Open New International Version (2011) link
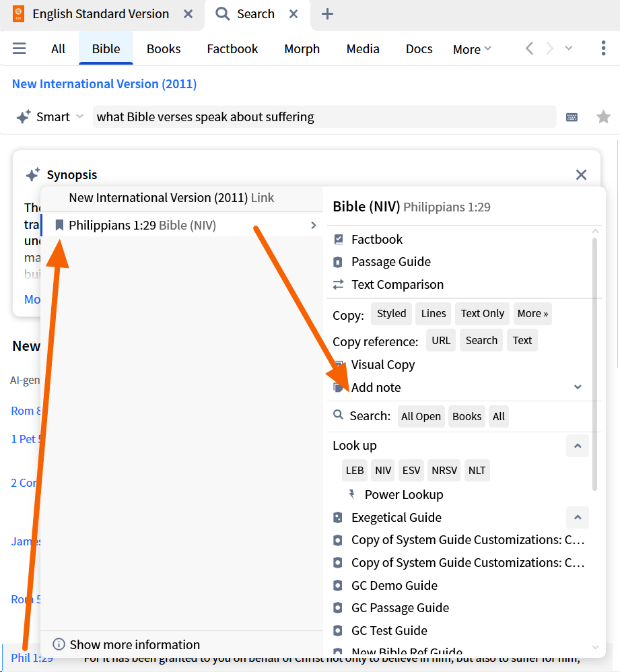The image size is (620, 672). click(x=104, y=84)
